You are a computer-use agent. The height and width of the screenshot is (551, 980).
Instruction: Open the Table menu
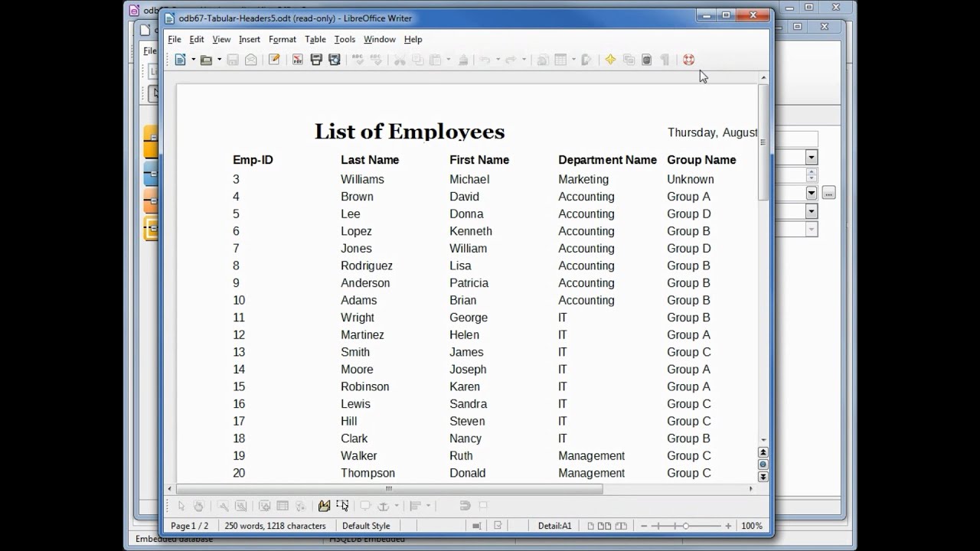pyautogui.click(x=315, y=39)
